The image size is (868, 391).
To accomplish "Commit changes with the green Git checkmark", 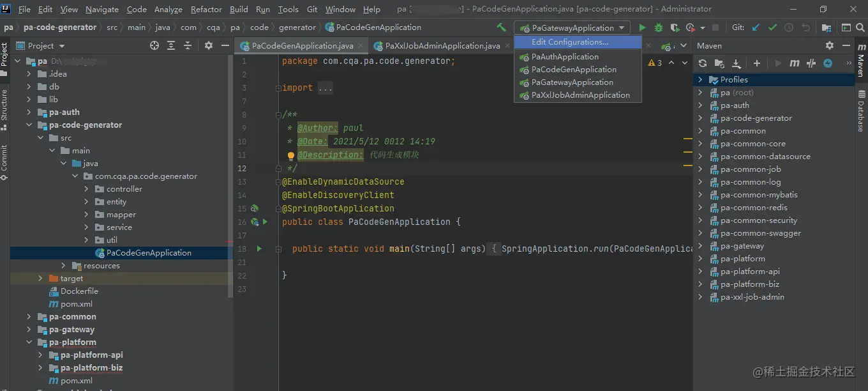I will pyautogui.click(x=772, y=27).
